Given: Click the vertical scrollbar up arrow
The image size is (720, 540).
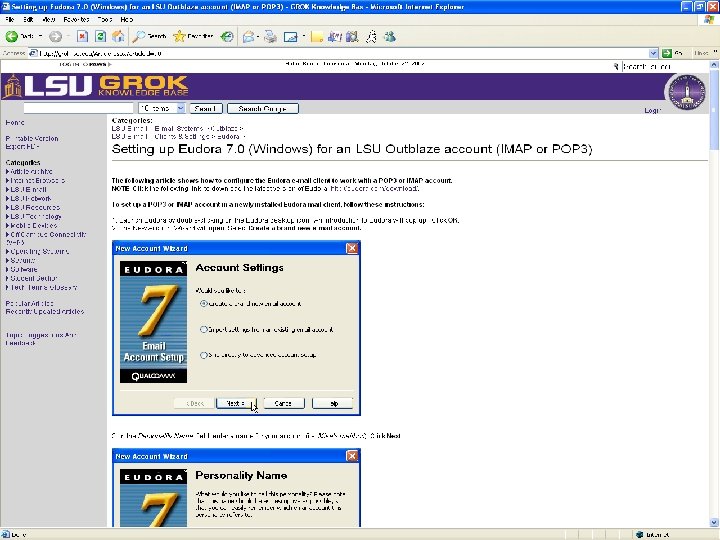Looking at the screenshot, I should [714, 65].
